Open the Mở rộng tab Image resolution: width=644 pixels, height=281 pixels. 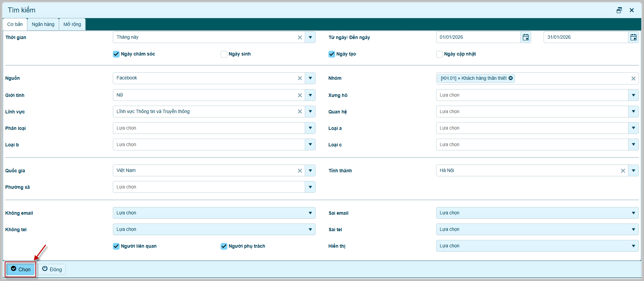72,24
